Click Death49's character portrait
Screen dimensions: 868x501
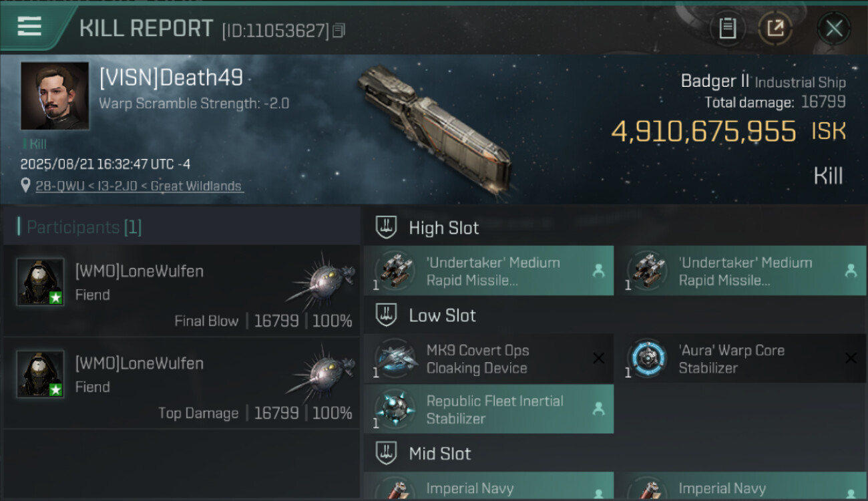tap(55, 96)
